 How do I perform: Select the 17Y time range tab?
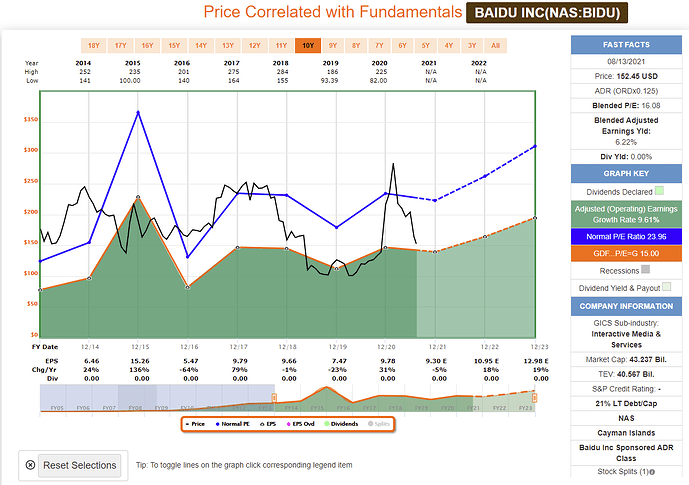point(120,45)
